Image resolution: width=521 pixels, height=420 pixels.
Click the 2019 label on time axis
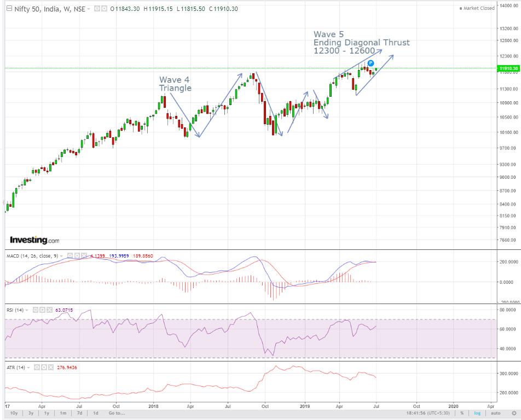click(305, 406)
